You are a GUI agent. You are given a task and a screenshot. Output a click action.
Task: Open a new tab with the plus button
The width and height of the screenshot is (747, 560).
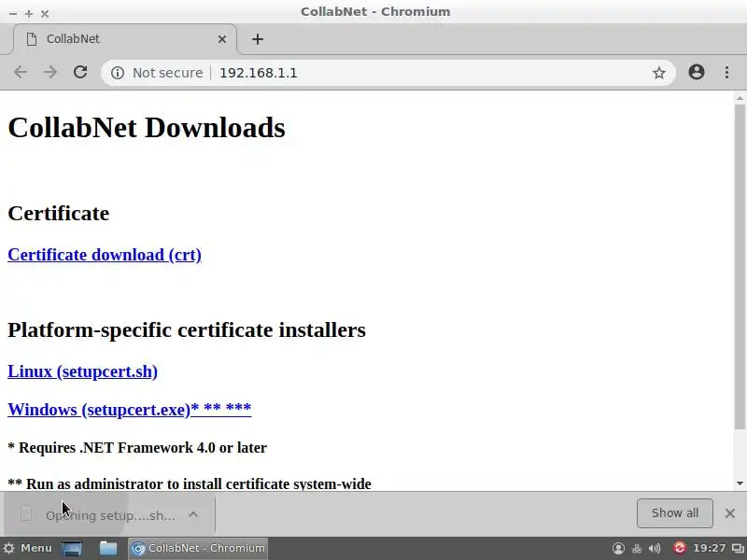coord(258,39)
